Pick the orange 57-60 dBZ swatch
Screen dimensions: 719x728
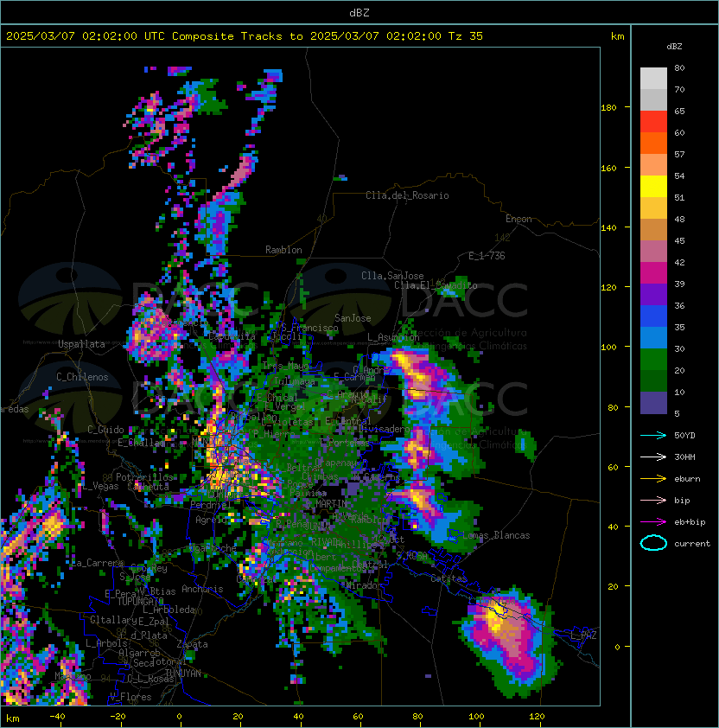(x=653, y=144)
